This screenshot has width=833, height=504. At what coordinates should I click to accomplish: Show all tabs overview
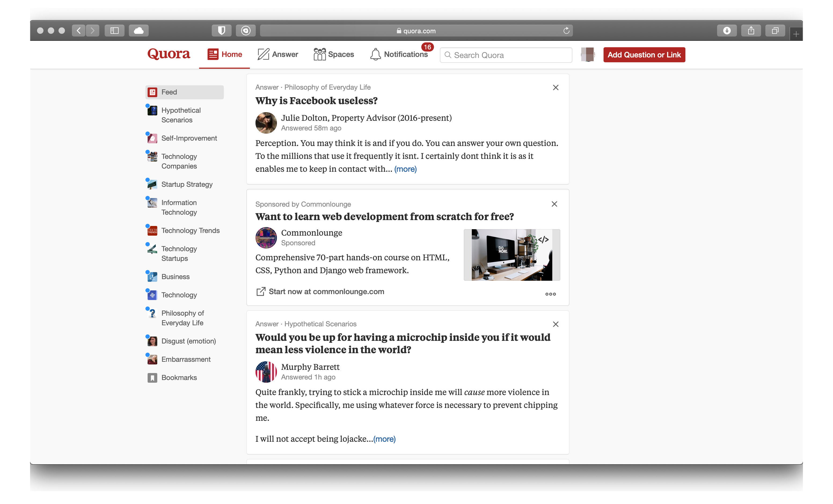point(775,31)
